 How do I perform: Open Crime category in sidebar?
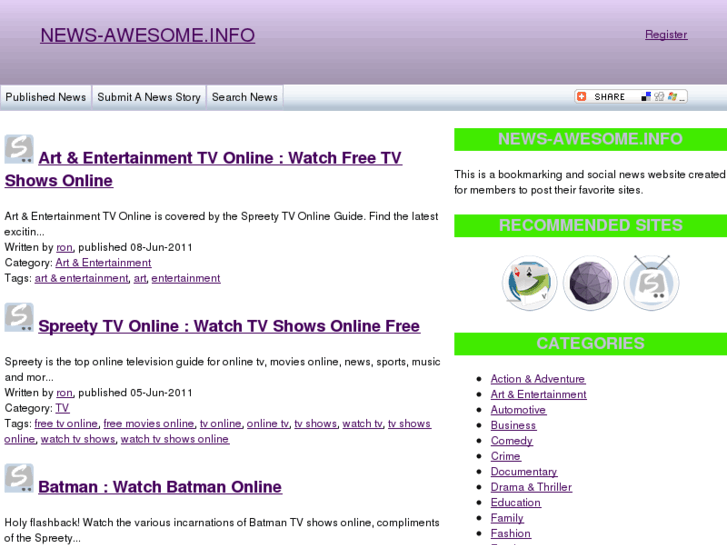pyautogui.click(x=506, y=456)
